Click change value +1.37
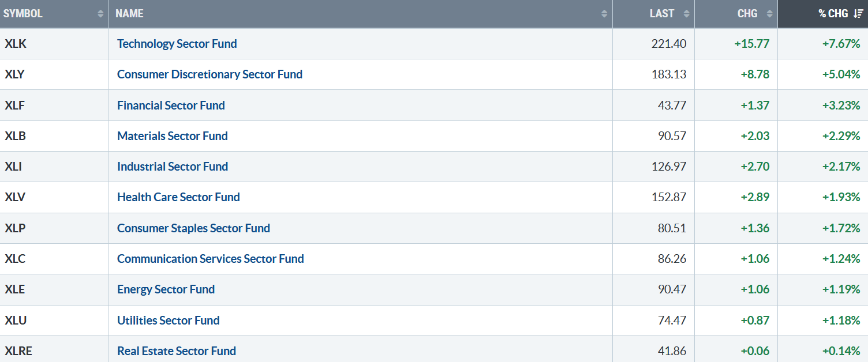 [755, 105]
